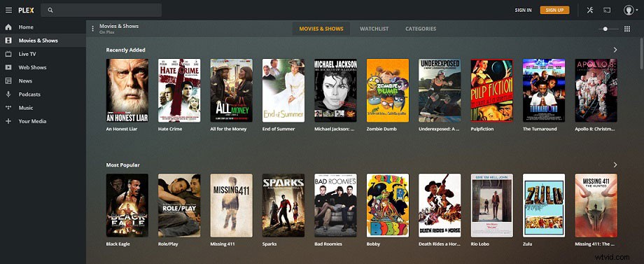Click the Movies & Shows film icon

[8, 41]
